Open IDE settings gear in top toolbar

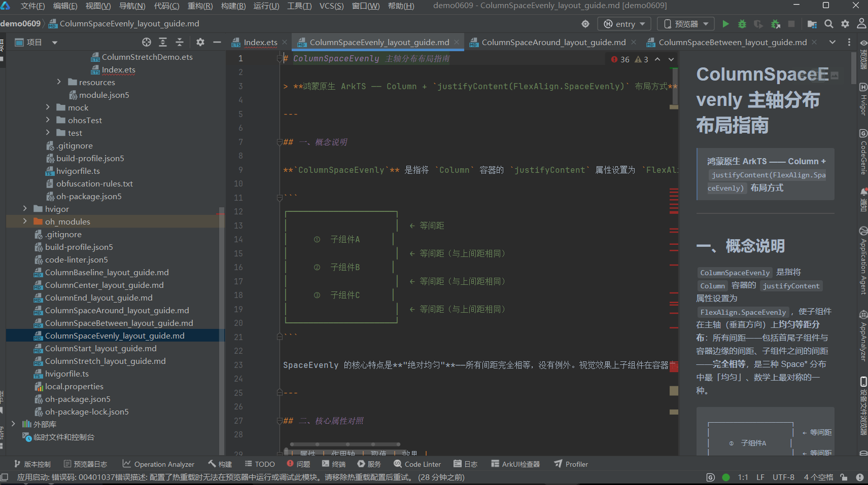pyautogui.click(x=845, y=24)
